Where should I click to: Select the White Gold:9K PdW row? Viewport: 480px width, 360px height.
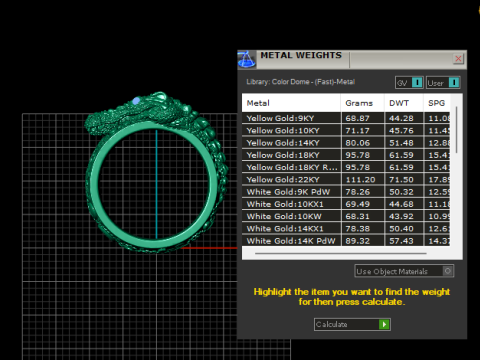pos(346,192)
